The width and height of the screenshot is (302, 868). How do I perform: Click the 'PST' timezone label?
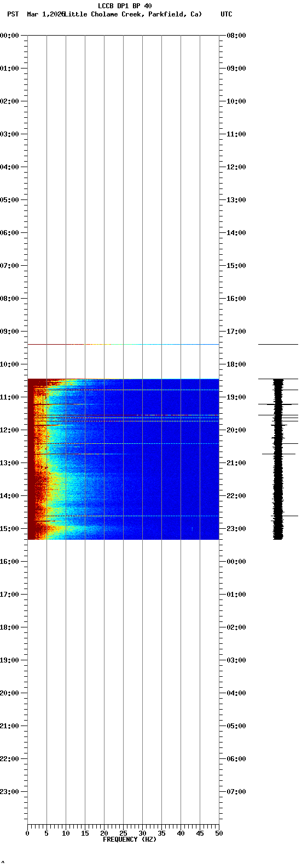pyautogui.click(x=13, y=14)
